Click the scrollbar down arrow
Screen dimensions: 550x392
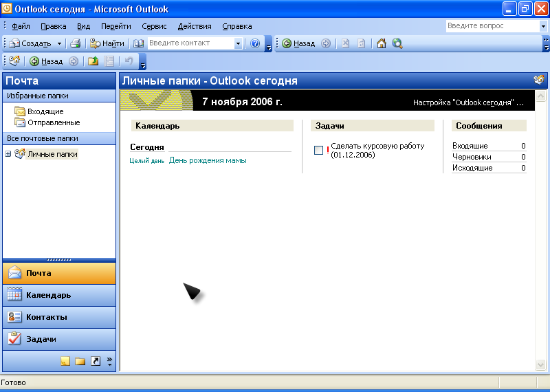[540, 365]
